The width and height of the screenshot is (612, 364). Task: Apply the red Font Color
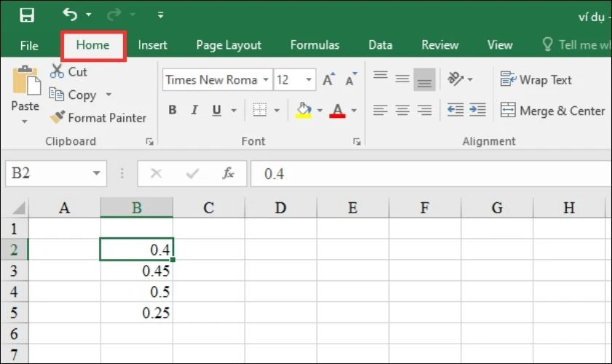tap(337, 111)
